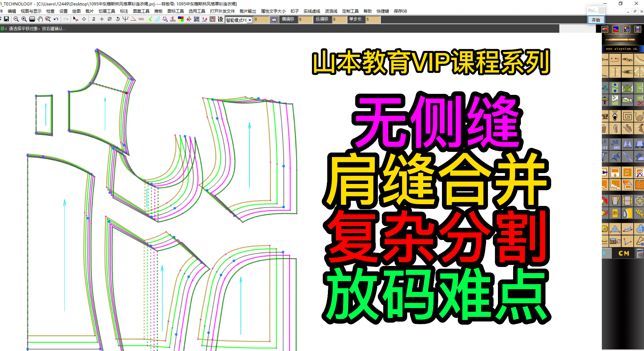Open the 打开外发文件 menu
Viewport: 644px width, 351px height.
pyautogui.click(x=222, y=11)
